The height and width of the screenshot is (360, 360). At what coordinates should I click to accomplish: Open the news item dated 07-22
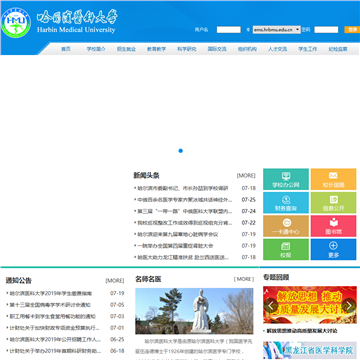[x=185, y=223]
